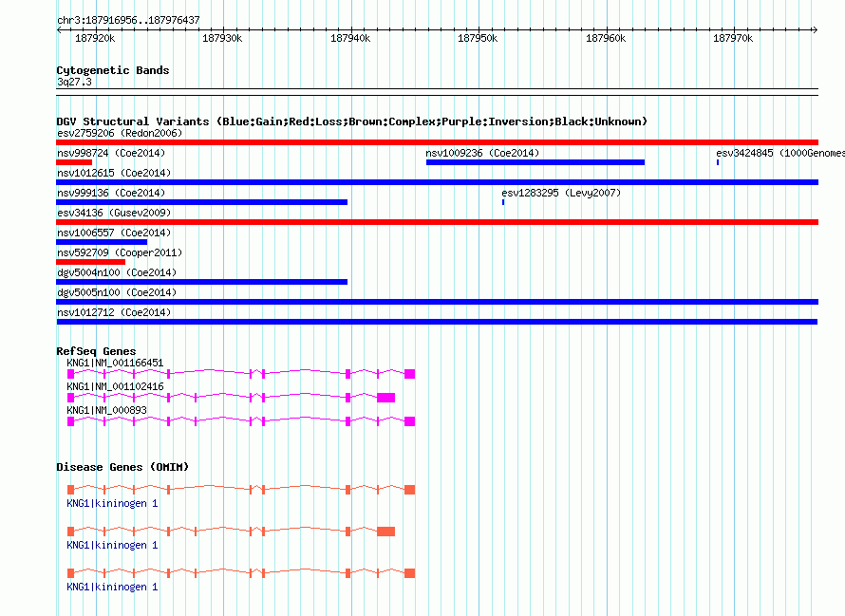The image size is (845, 616).
Task: Click the nsv1012615 (Coe2014) blue bar
Action: [x=437, y=182]
